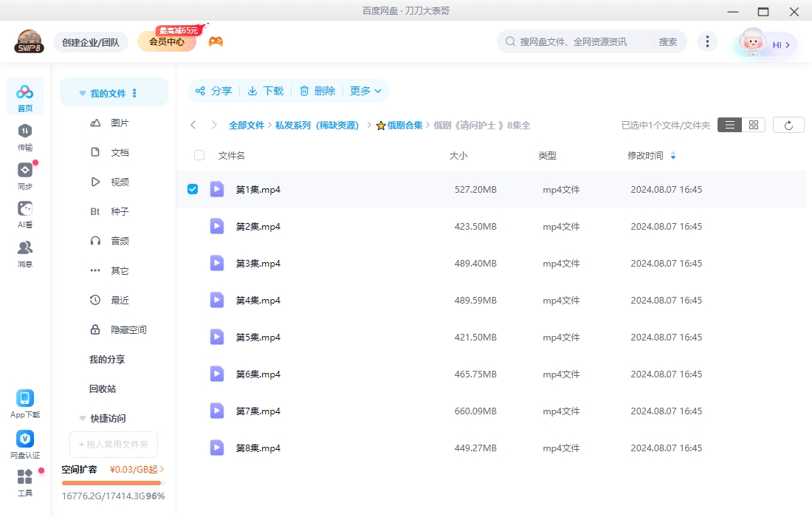Collapse the 快捷访问 section
The image size is (812, 517).
(82, 418)
